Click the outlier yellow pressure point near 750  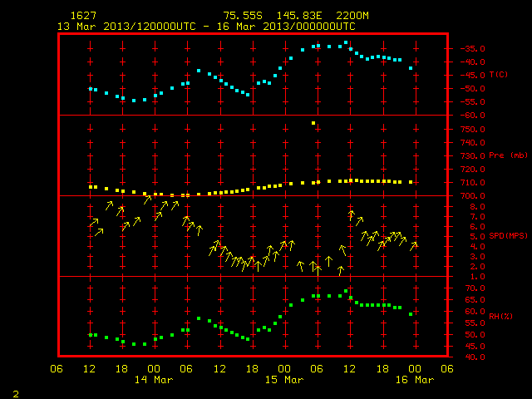313,123
